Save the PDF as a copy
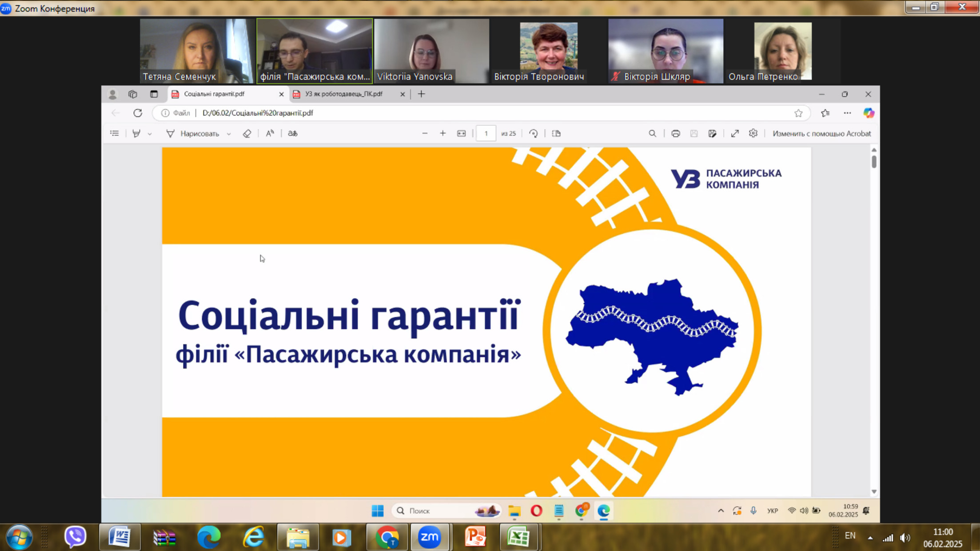 [x=713, y=133]
